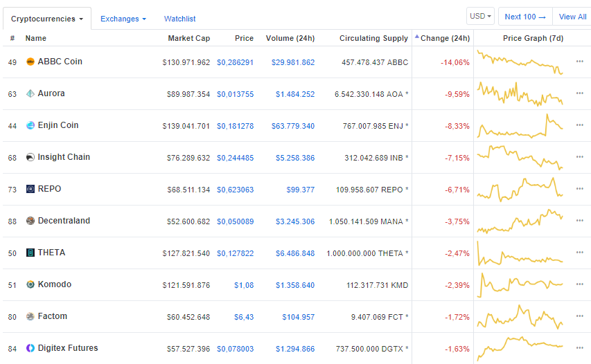Open the more options menu for Aurora
591x364 pixels.
(x=580, y=93)
